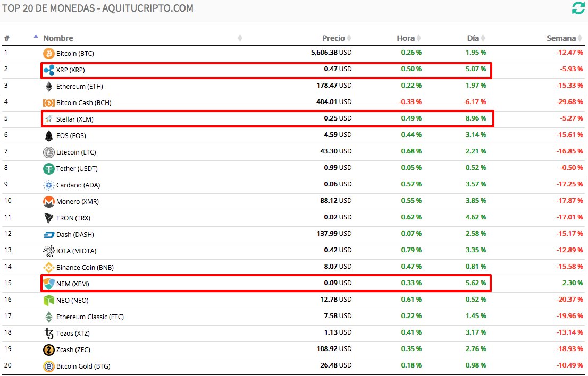Select Bitcoin Cash price 404.01 USD
The image size is (588, 376).
click(x=334, y=102)
